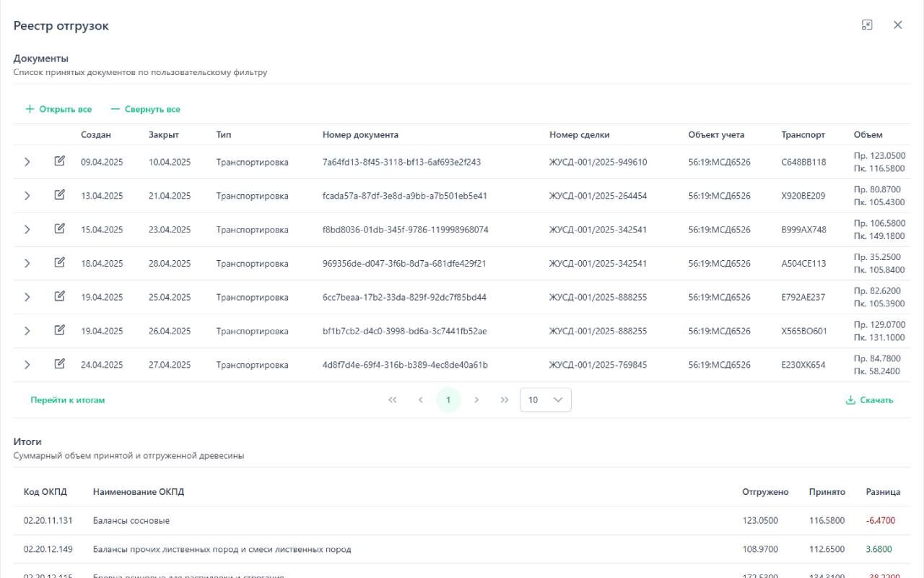Edit document with transport E792AE237
Viewport: 924px width, 578px height.
click(x=60, y=296)
